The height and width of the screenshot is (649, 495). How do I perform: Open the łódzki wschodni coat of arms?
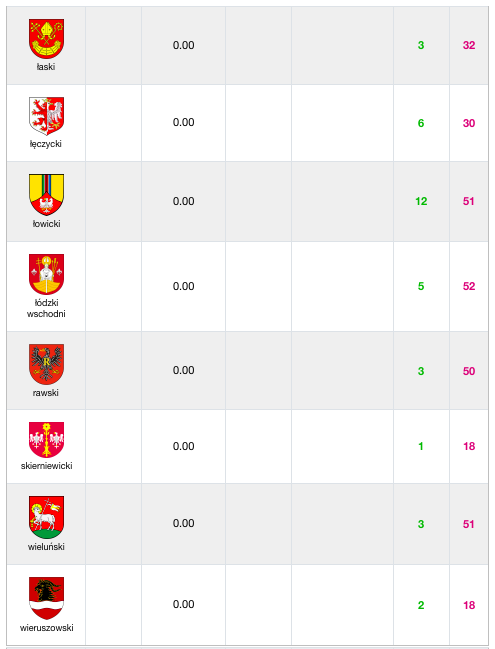46,274
